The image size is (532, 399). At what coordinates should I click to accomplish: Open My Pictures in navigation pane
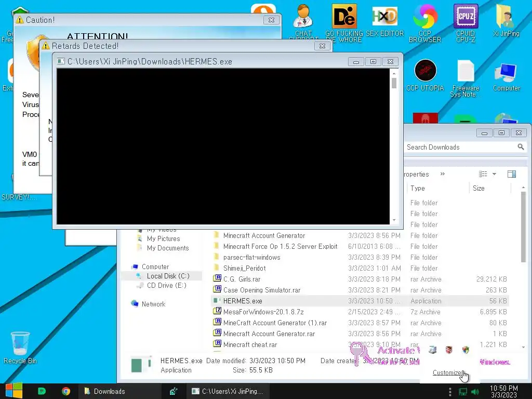pos(158,238)
